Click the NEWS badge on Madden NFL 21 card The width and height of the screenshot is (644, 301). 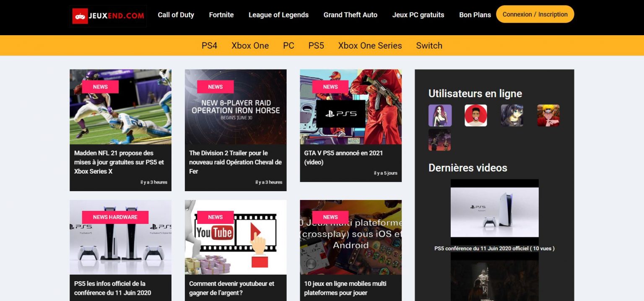(100, 87)
